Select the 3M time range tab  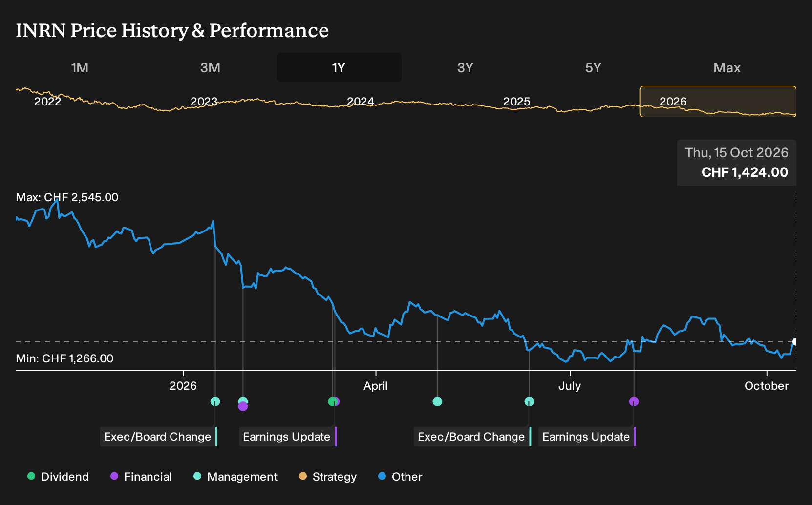point(210,68)
